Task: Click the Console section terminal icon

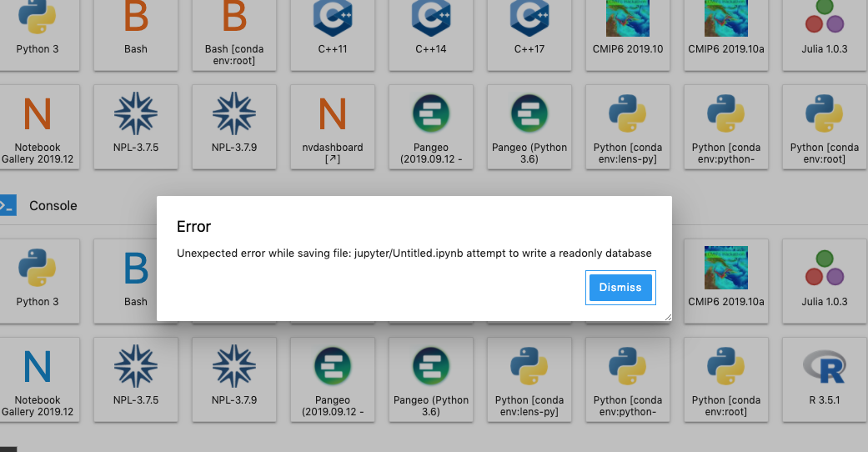Action: point(8,205)
